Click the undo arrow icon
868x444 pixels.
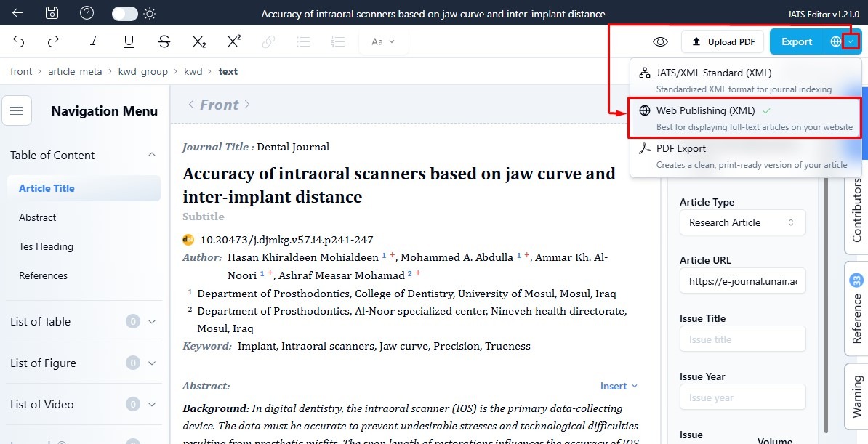(19, 41)
